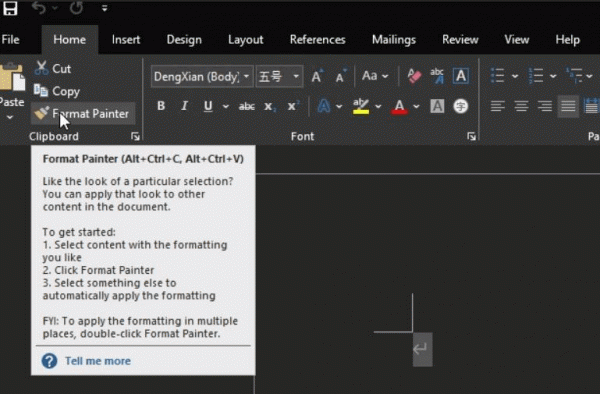600x394 pixels.
Task: Click the Save icon in title bar
Action: coord(10,8)
